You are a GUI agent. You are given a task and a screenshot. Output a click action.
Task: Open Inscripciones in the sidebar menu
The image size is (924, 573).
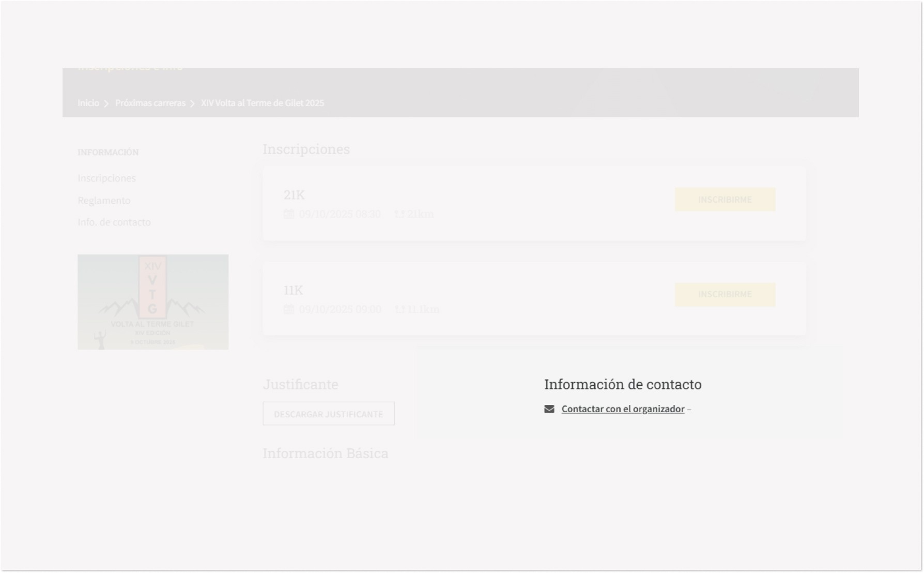[x=106, y=178]
